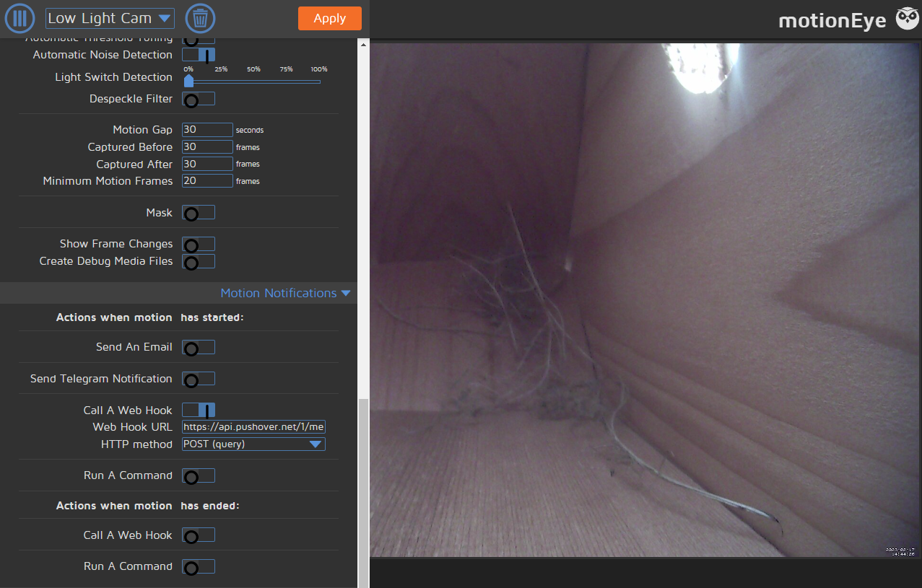Click the Minimum Motion Frames field

(x=207, y=181)
